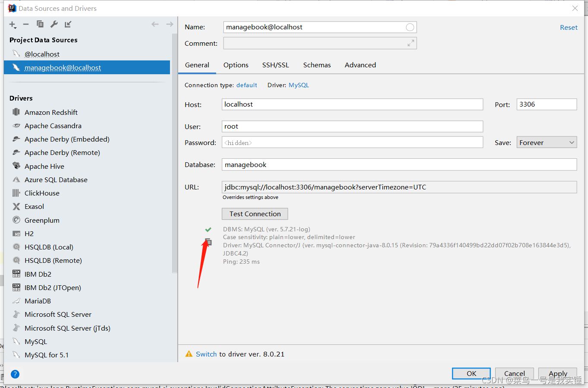
Task: Open the help question mark icon
Action: (x=15, y=374)
